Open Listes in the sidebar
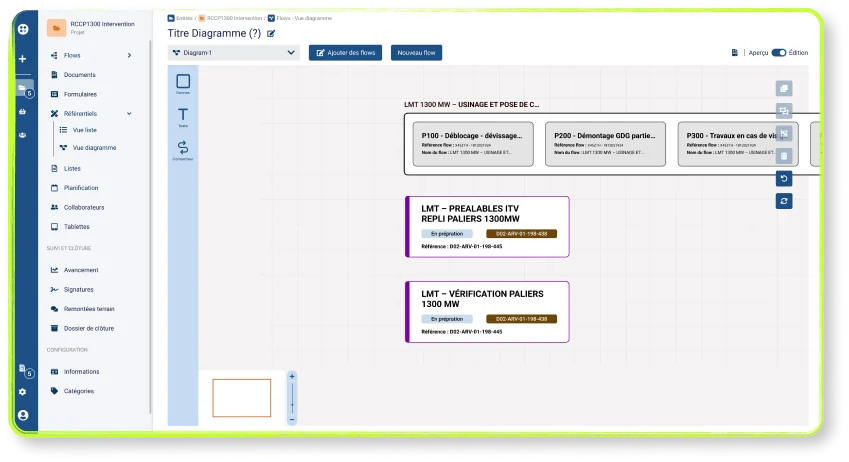The height and width of the screenshot is (462, 849). 72,168
